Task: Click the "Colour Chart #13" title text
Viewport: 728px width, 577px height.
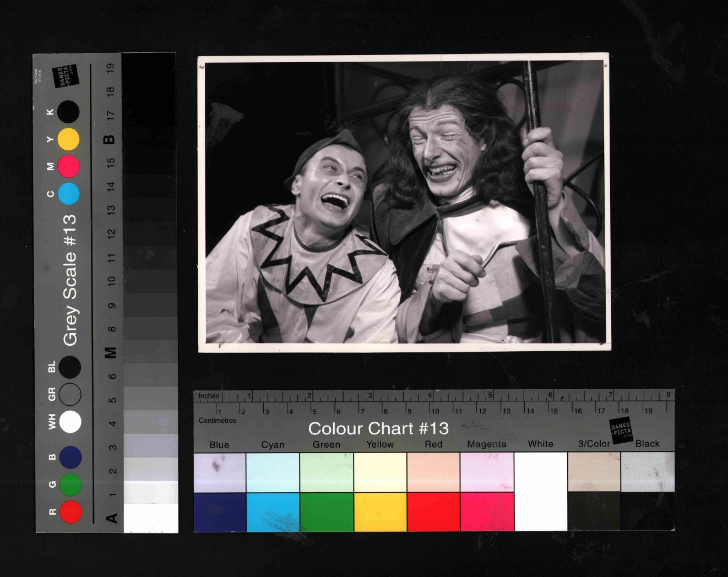Action: (378, 428)
